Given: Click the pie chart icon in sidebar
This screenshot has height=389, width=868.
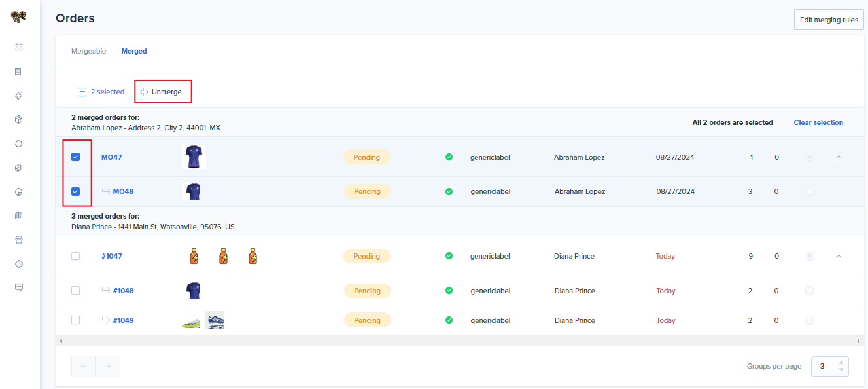Looking at the screenshot, I should tap(19, 192).
